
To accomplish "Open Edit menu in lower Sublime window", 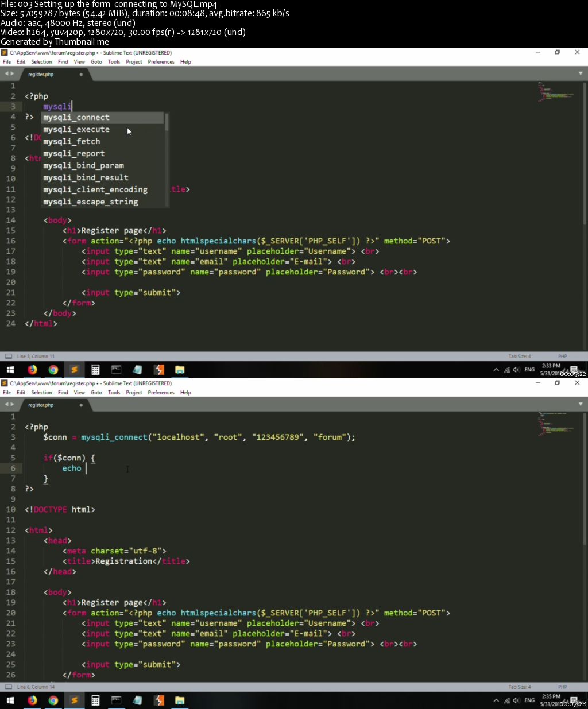I will pos(21,393).
